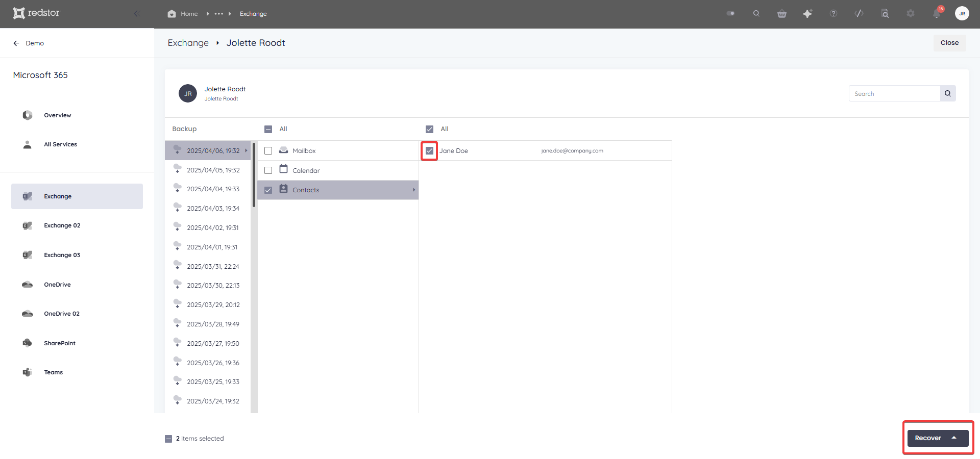Click the Exchange breadcrumb in the top bar
980x459 pixels.
tap(253, 14)
